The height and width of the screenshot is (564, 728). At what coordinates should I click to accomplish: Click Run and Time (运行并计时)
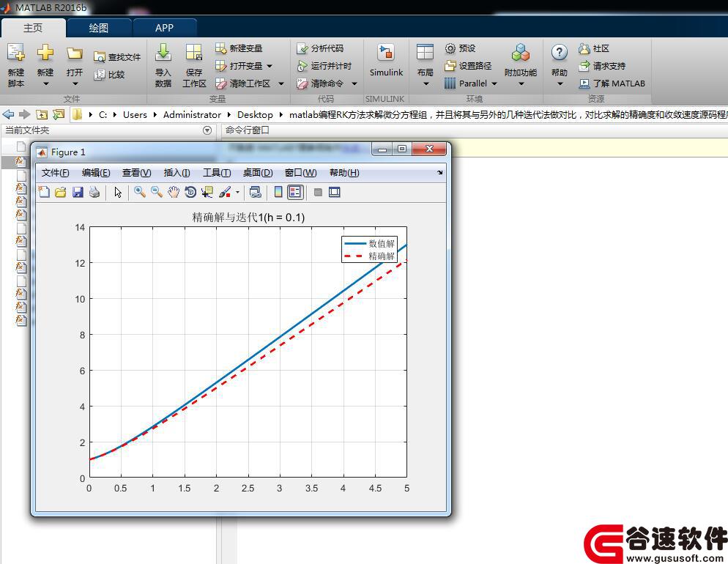pyautogui.click(x=324, y=65)
